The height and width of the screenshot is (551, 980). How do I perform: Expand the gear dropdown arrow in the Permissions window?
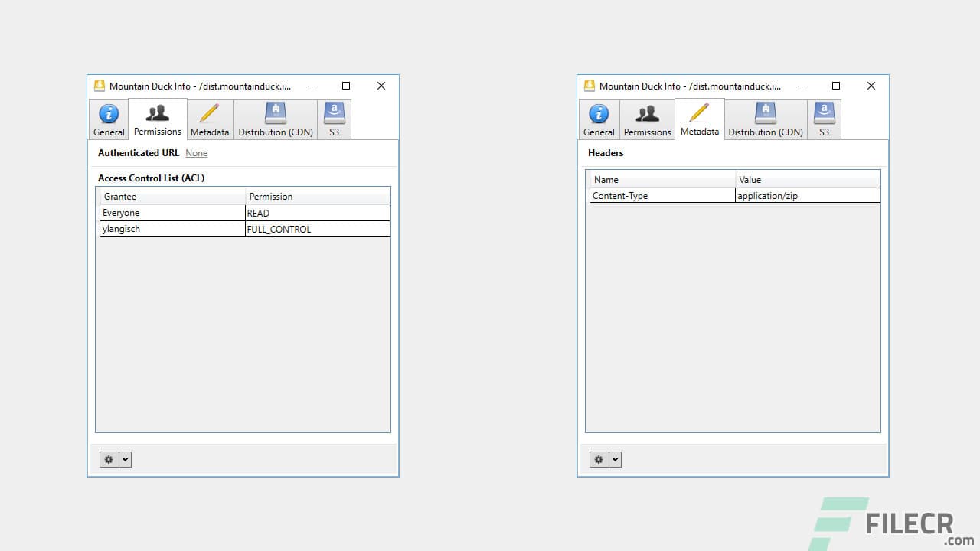(126, 459)
